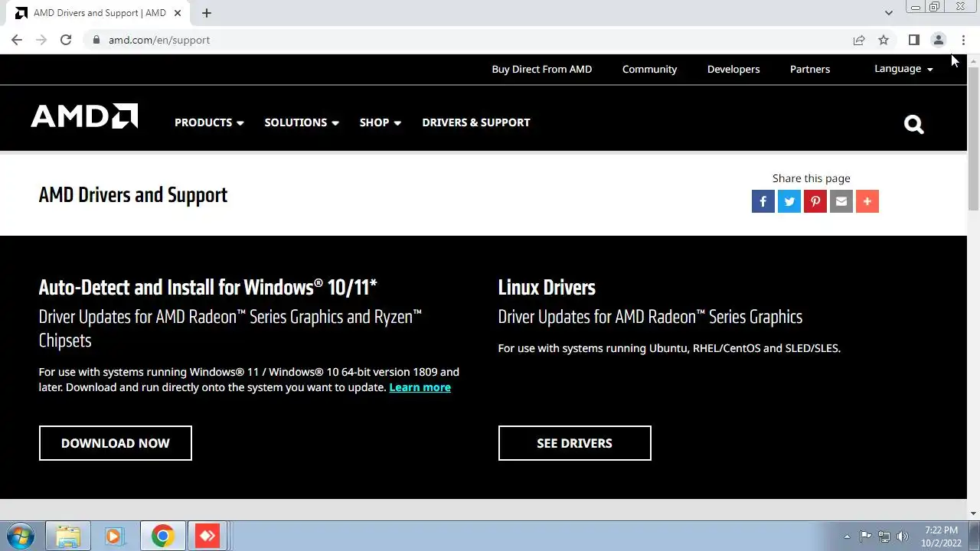The height and width of the screenshot is (551, 980).
Task: Close the AMD Drivers and Support tab
Action: click(x=178, y=13)
